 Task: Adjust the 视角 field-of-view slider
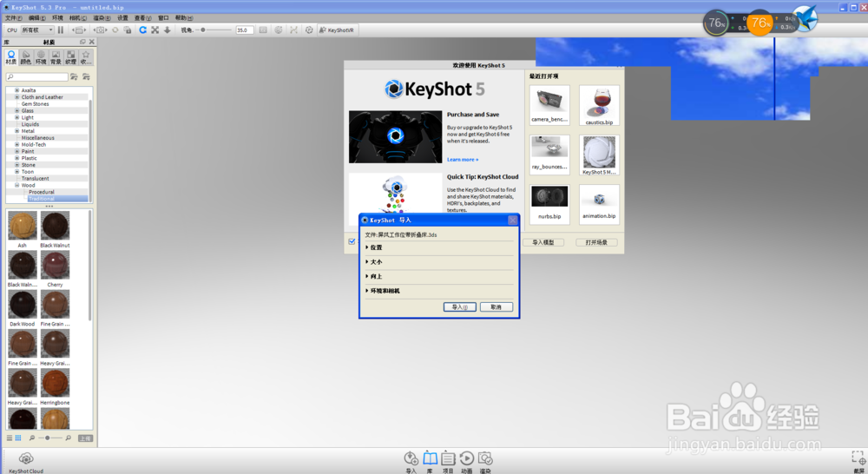[x=214, y=30]
